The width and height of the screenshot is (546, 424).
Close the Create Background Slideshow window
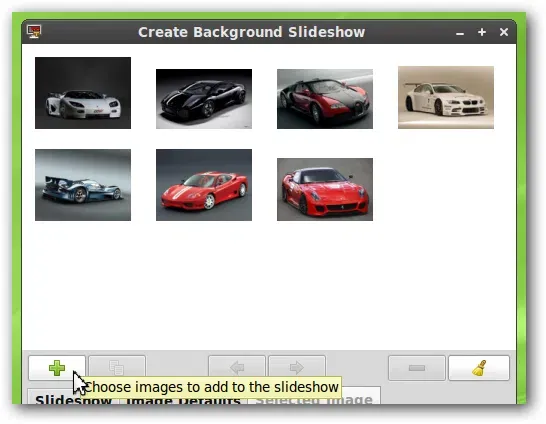point(504,32)
